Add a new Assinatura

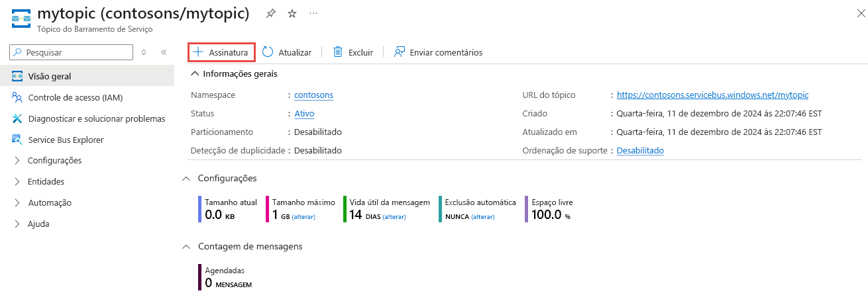point(221,52)
